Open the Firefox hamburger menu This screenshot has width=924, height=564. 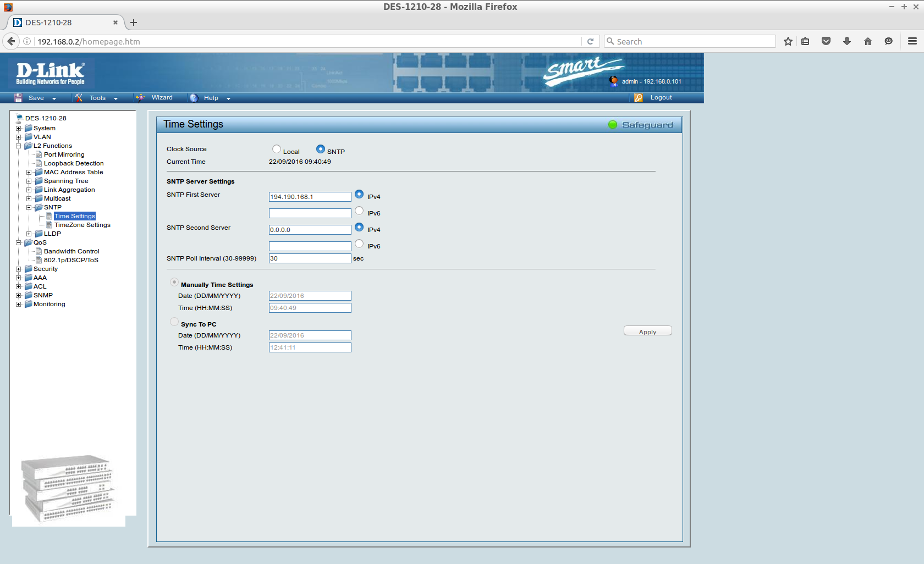pyautogui.click(x=912, y=42)
